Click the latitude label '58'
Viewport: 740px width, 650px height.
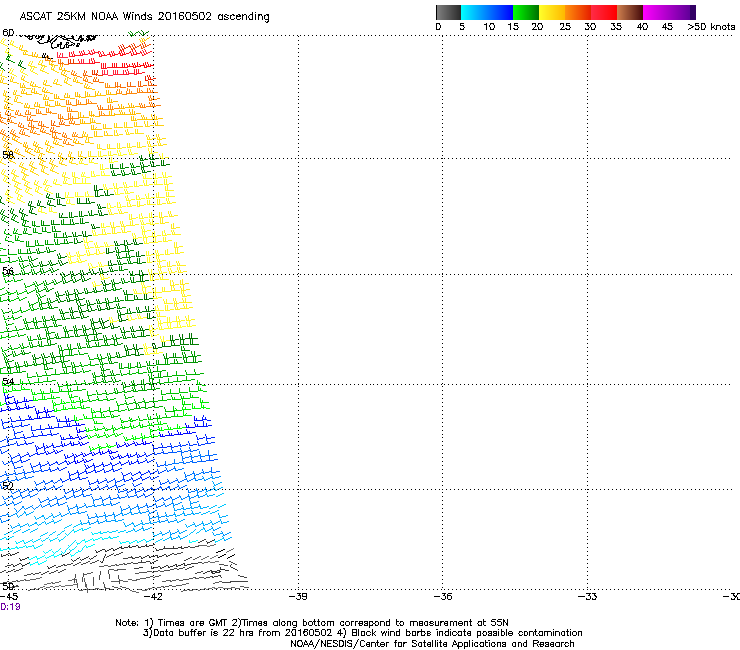tap(8, 155)
